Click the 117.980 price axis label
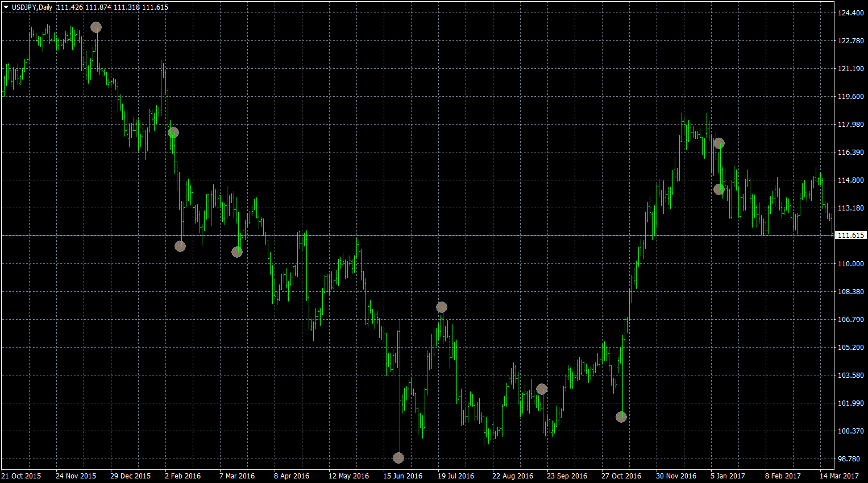The width and height of the screenshot is (868, 483). point(851,125)
